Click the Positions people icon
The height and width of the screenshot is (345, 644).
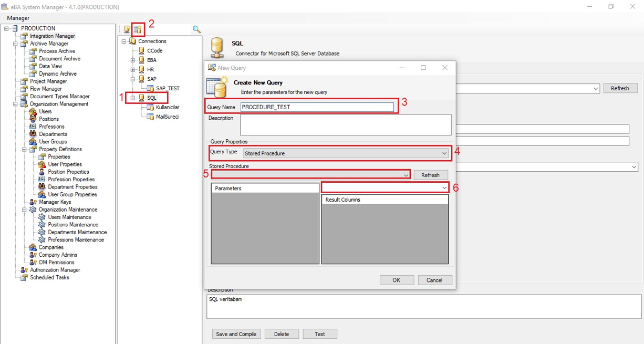tap(33, 119)
